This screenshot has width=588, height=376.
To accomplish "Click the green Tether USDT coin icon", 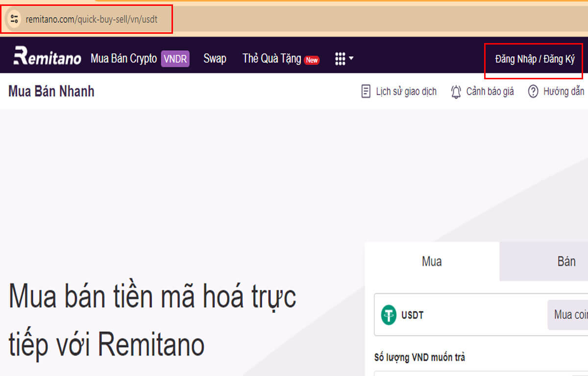I will (x=389, y=315).
